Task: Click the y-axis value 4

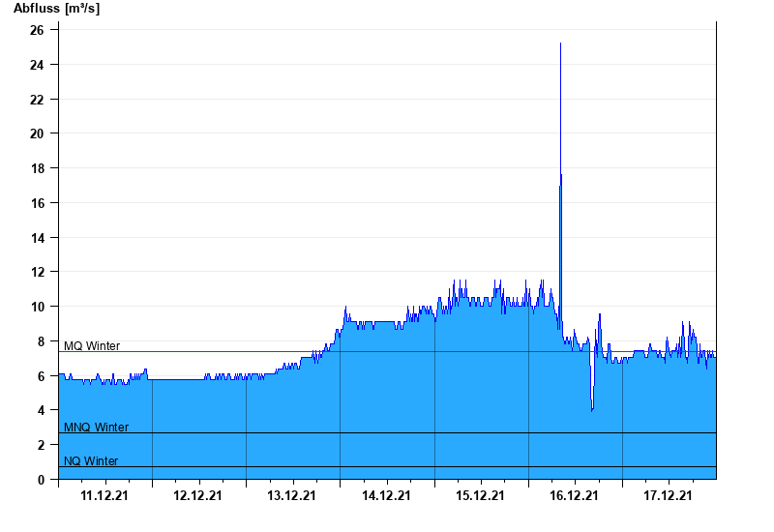Action: click(x=41, y=410)
